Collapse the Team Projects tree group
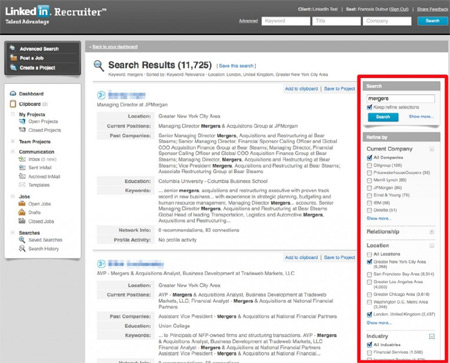The height and width of the screenshot is (363, 450). pos(13,141)
